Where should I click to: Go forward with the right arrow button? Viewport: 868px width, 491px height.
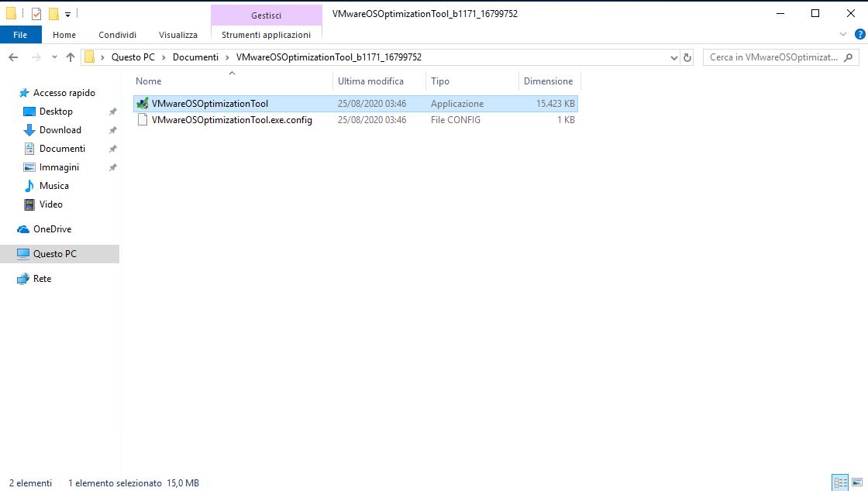[x=36, y=57]
